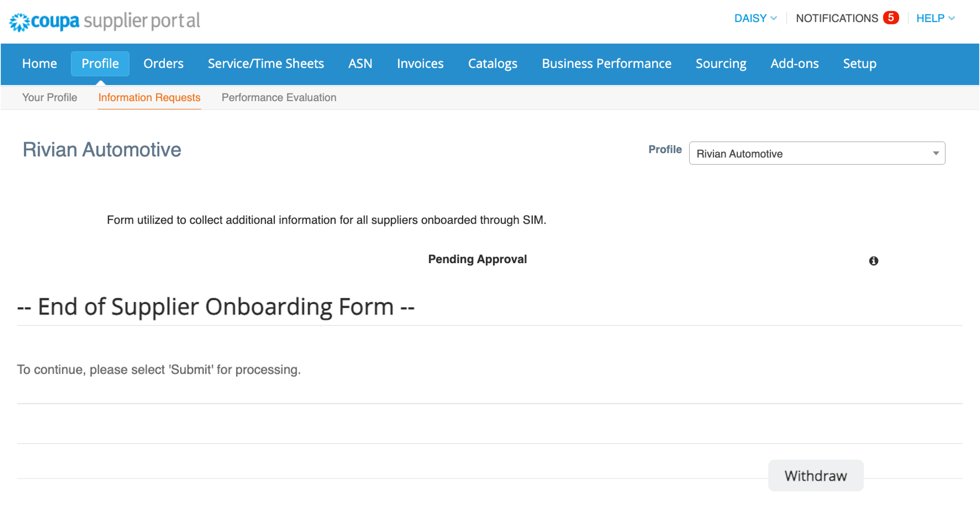
Task: Open the Rivian Automotive profile selector
Action: [x=817, y=153]
